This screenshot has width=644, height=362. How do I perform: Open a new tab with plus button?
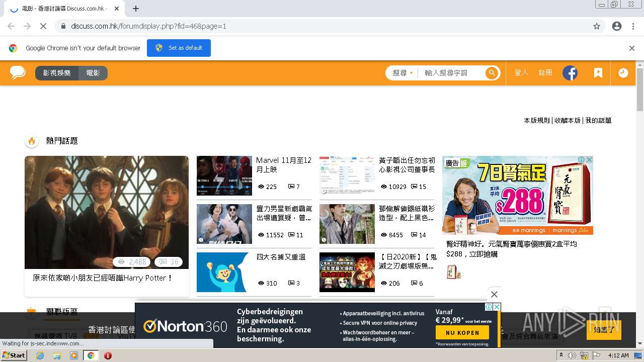point(136,9)
